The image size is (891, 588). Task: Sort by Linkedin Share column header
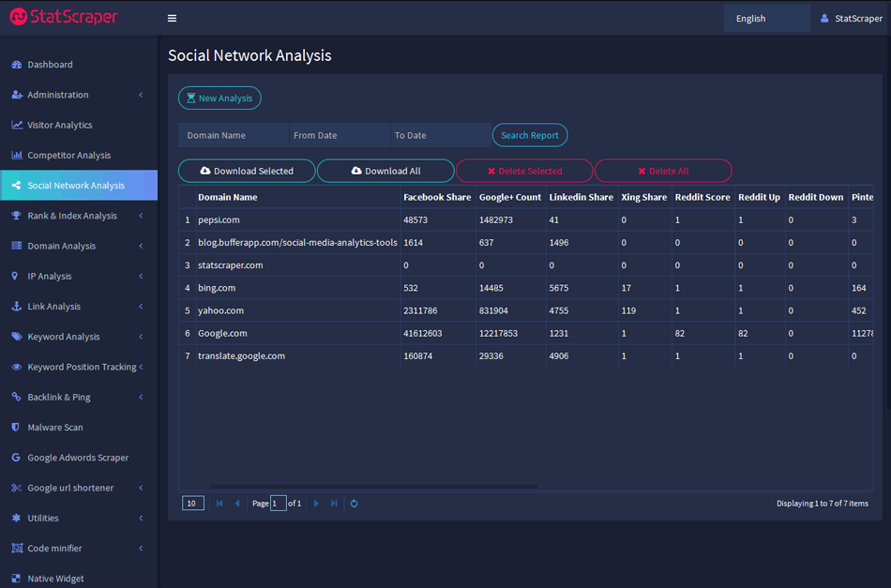pyautogui.click(x=581, y=197)
